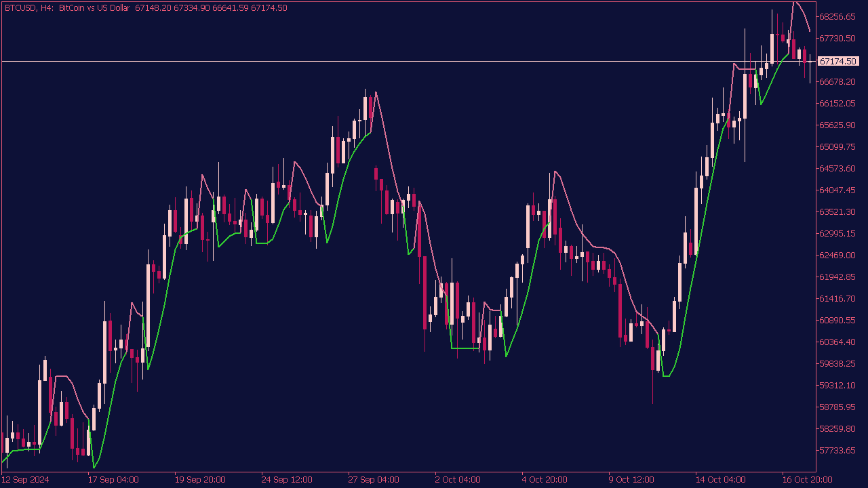868x488 pixels.
Task: Click the BTCUSD, H4 chart title text
Action: pos(29,7)
